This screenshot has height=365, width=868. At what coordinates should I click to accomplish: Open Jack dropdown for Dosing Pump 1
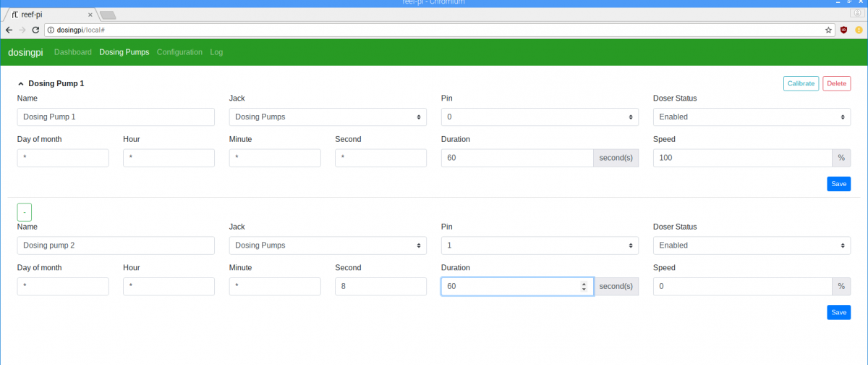tap(328, 117)
